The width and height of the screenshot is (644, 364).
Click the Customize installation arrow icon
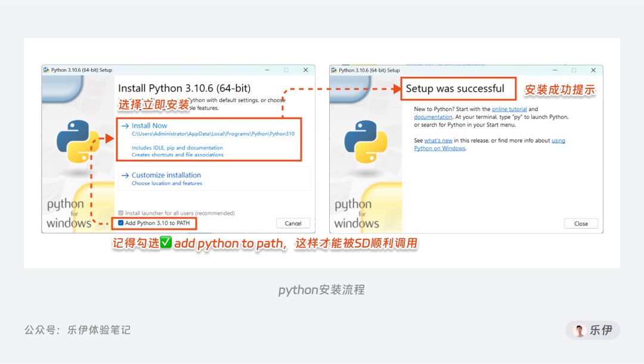125,175
